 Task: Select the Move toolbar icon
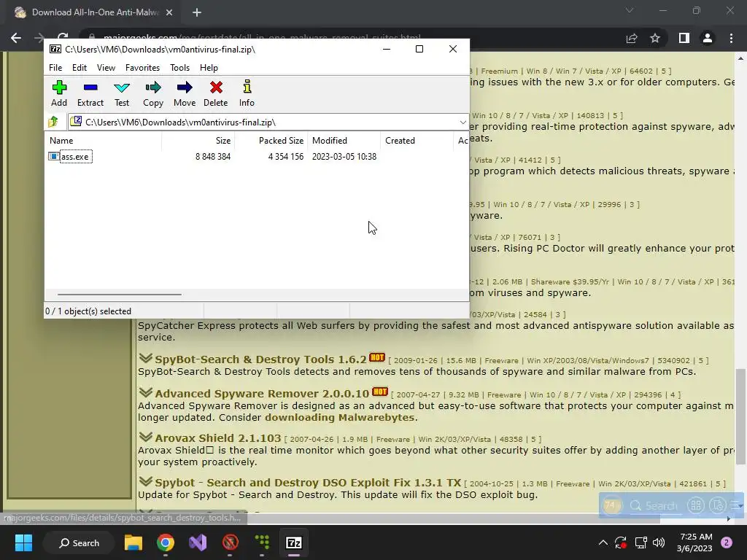pyautogui.click(x=185, y=94)
